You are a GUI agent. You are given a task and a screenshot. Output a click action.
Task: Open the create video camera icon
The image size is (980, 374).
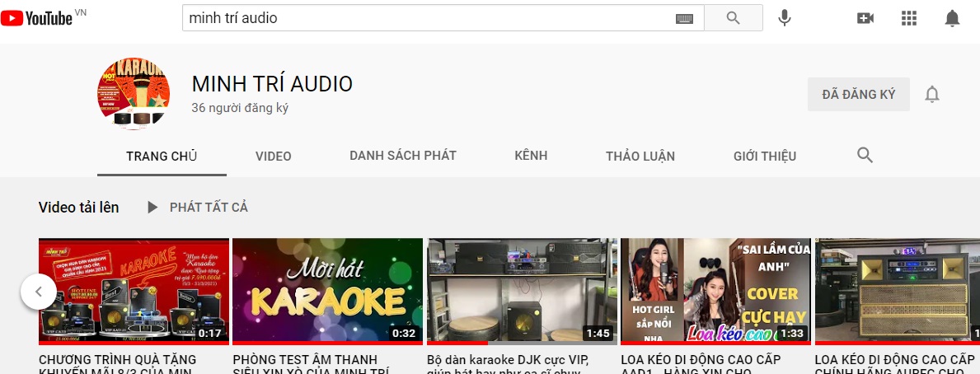(865, 18)
